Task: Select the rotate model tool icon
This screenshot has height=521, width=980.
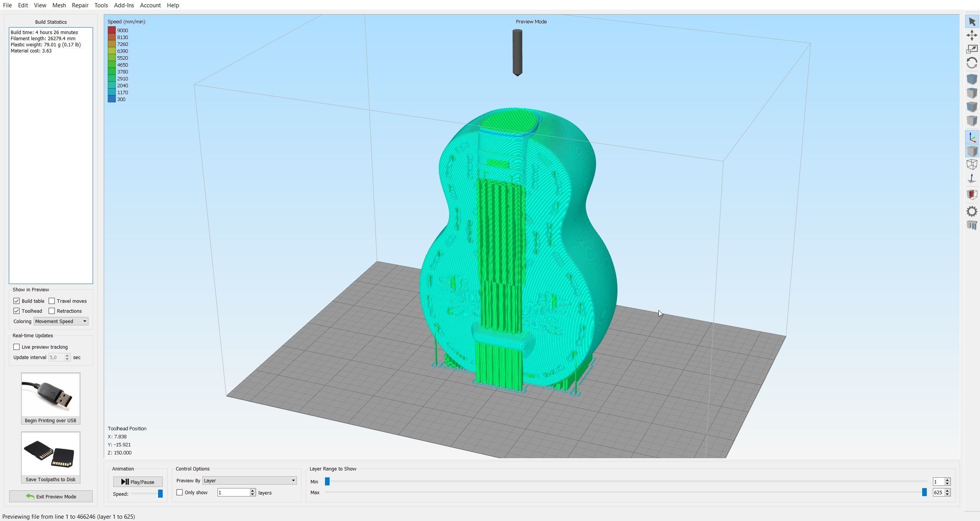Action: point(972,63)
